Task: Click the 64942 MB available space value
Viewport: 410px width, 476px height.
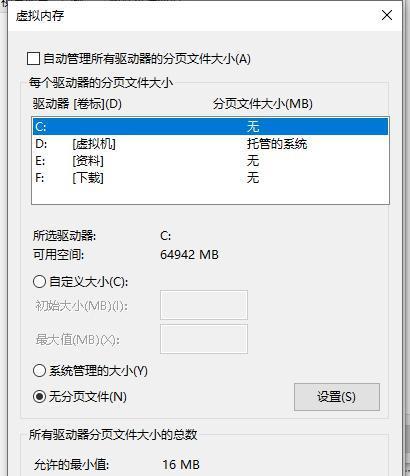Action: tap(189, 255)
